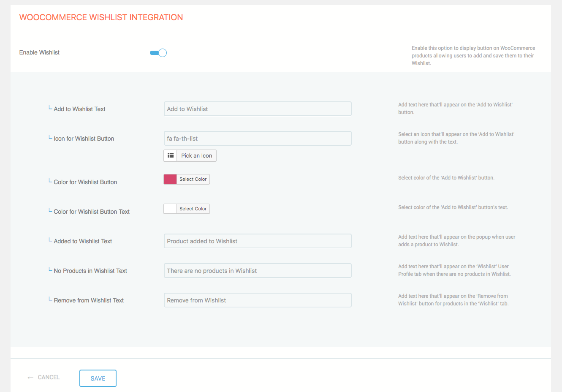
Task: Click the Icon for Wishlist Button label
Action: tap(84, 139)
